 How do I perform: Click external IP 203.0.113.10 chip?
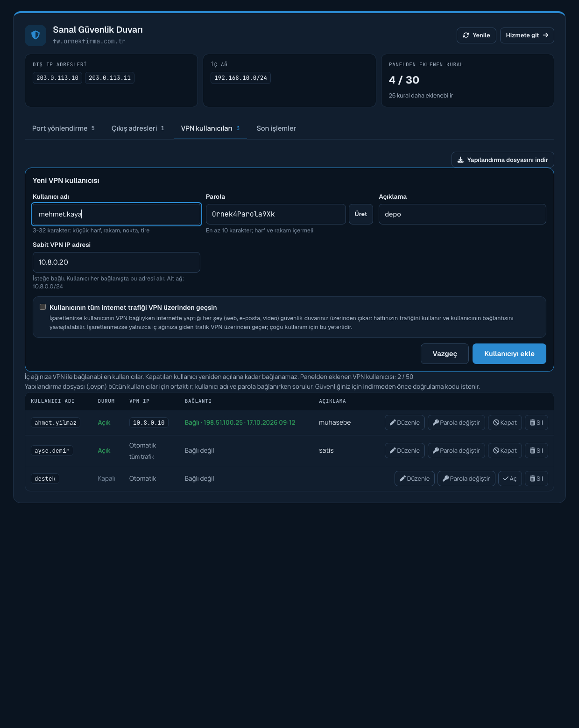[x=57, y=78]
